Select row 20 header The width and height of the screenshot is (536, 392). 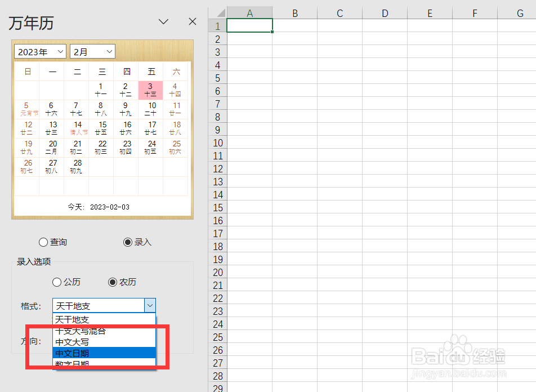[x=218, y=272]
